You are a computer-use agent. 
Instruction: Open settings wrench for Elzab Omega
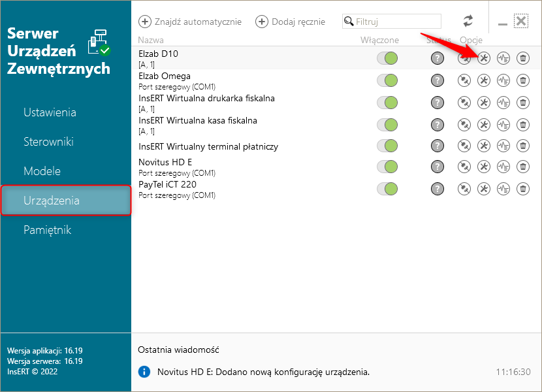click(484, 80)
